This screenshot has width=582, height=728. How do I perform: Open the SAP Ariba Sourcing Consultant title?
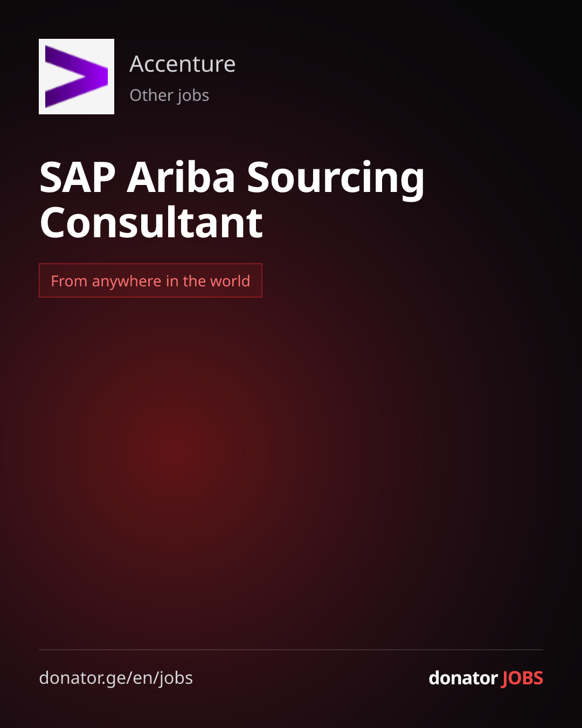click(x=232, y=200)
